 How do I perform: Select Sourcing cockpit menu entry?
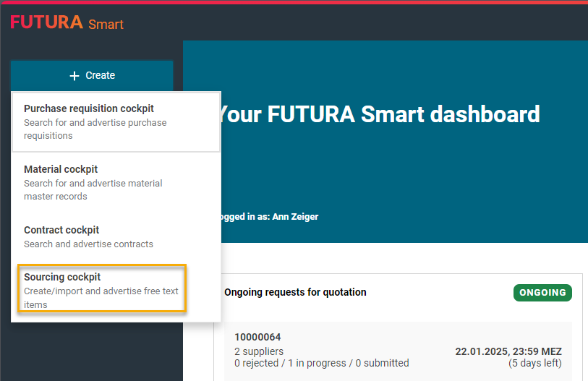(x=62, y=277)
